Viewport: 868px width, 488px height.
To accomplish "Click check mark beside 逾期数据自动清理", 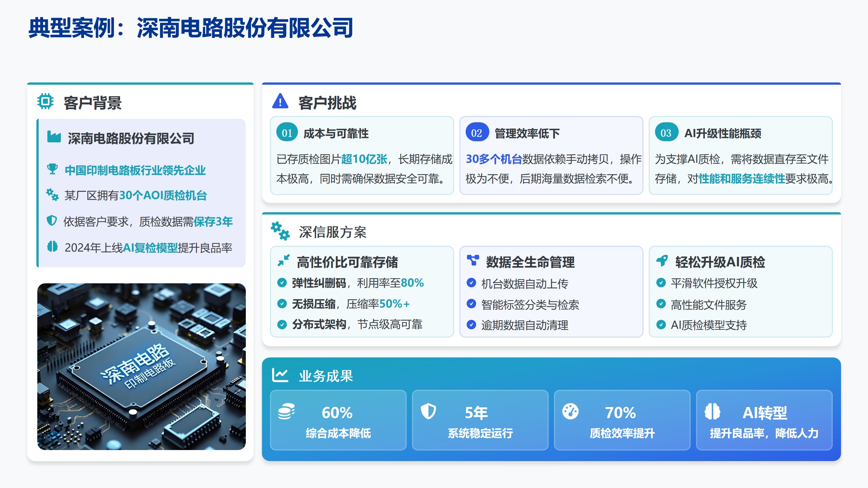I will click(x=471, y=324).
